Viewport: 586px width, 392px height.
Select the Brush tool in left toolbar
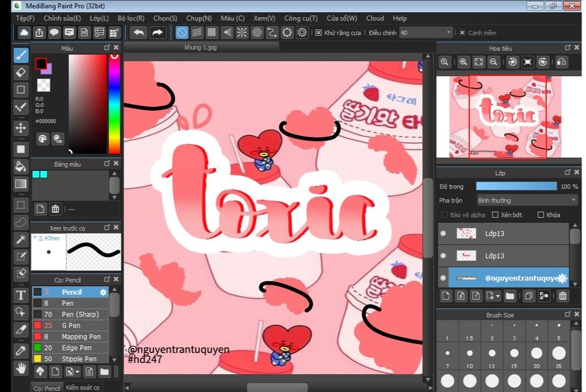tap(21, 56)
